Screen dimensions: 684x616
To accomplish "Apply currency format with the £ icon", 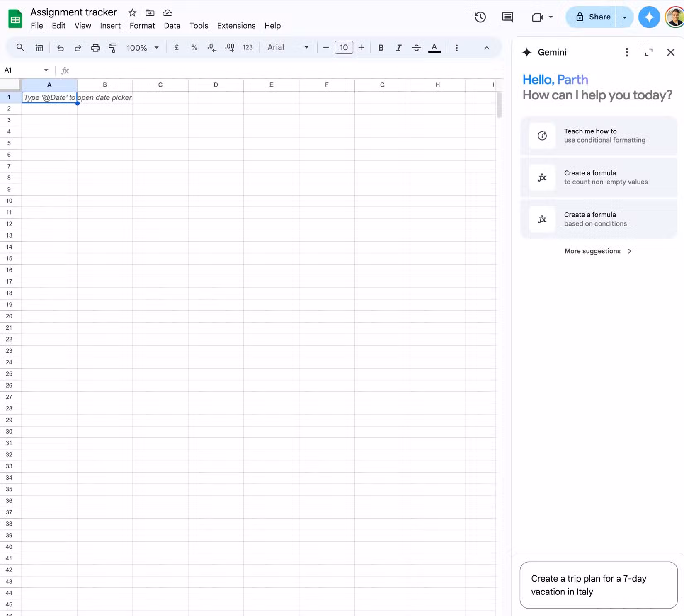I will [177, 47].
